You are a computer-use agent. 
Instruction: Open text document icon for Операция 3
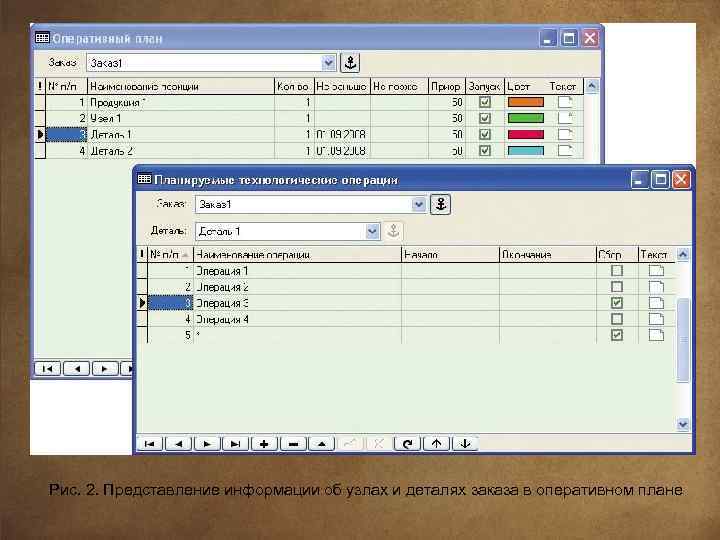[x=656, y=303]
